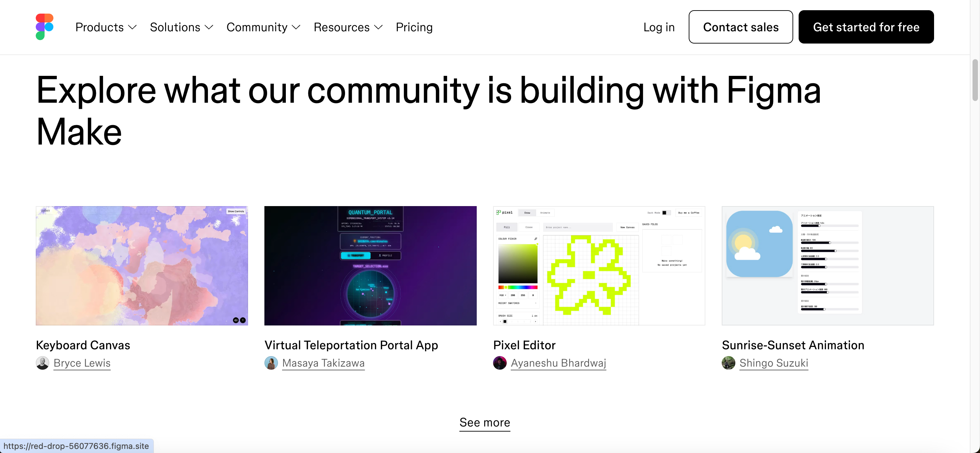
Task: Click the sound icon on Keyboard Canvas preview
Action: 235,320
